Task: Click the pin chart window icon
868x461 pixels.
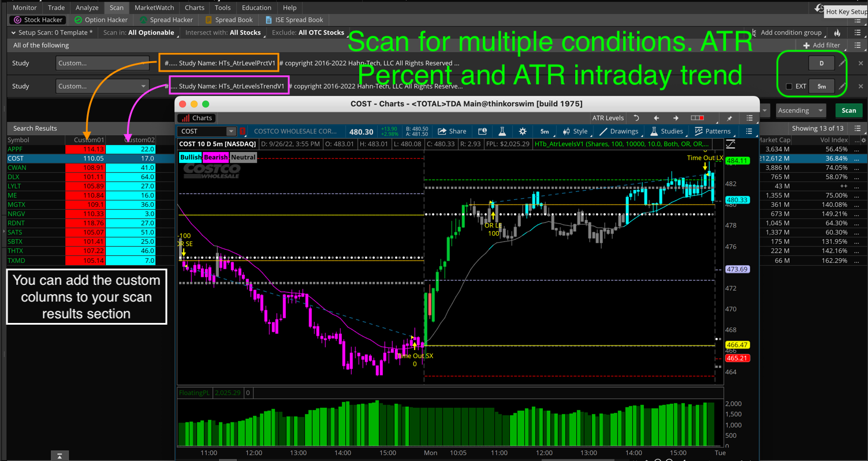Action: [729, 118]
